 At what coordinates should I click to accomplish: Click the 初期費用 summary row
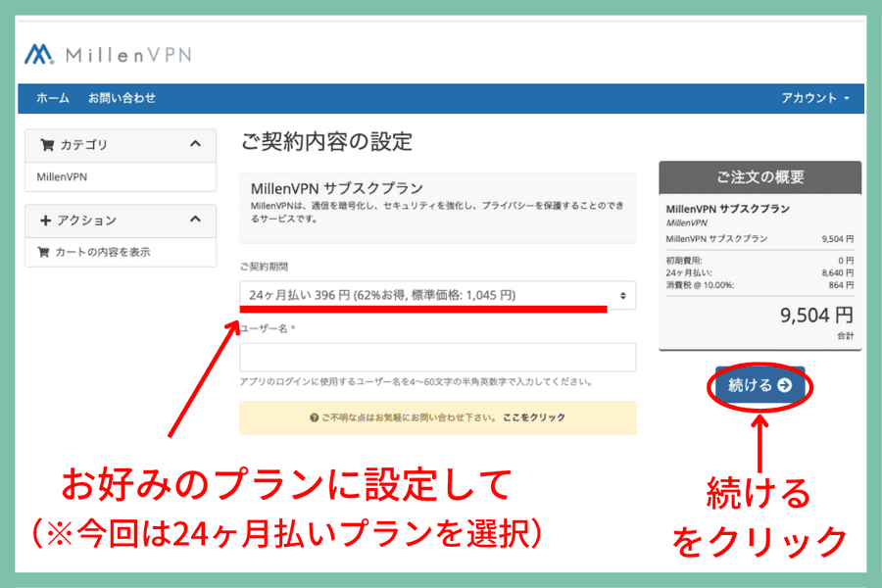coord(759,261)
